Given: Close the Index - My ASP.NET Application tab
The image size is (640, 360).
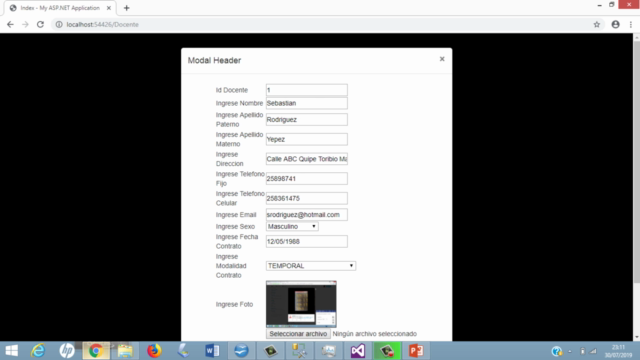Looking at the screenshot, I should (x=109, y=8).
